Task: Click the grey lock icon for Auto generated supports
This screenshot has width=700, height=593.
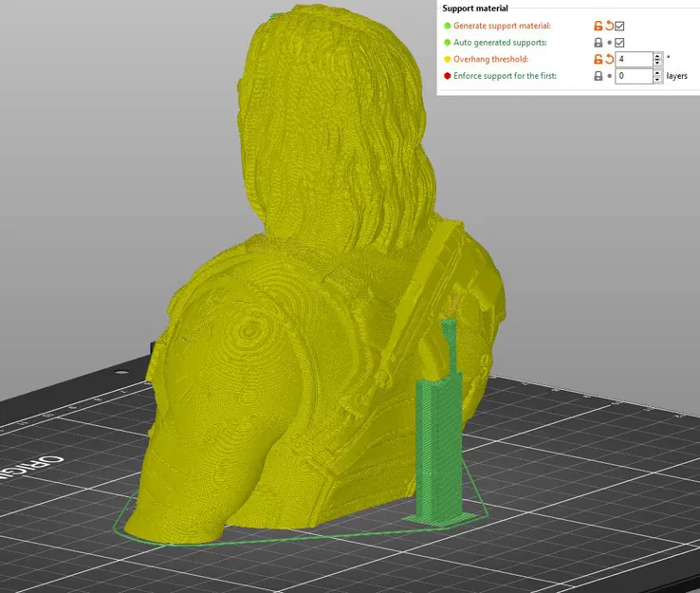Action: coord(599,43)
